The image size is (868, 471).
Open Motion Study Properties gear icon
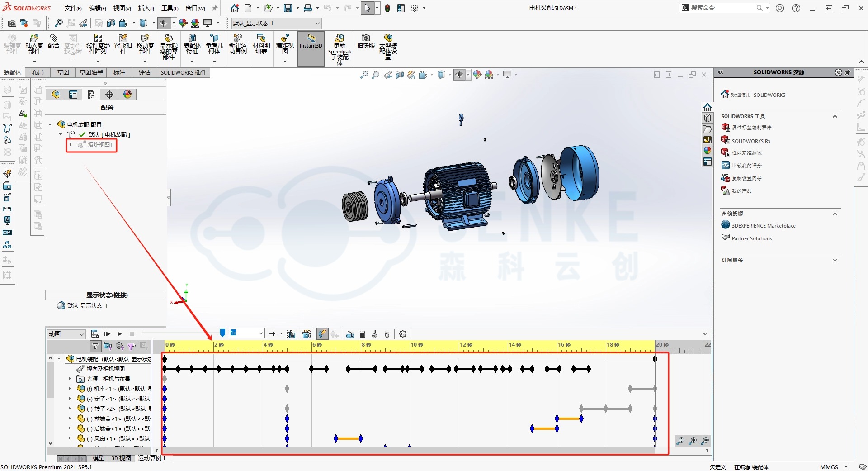click(x=403, y=334)
